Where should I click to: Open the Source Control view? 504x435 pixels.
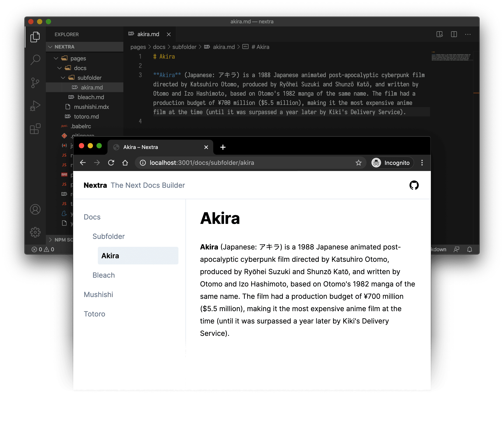click(35, 83)
